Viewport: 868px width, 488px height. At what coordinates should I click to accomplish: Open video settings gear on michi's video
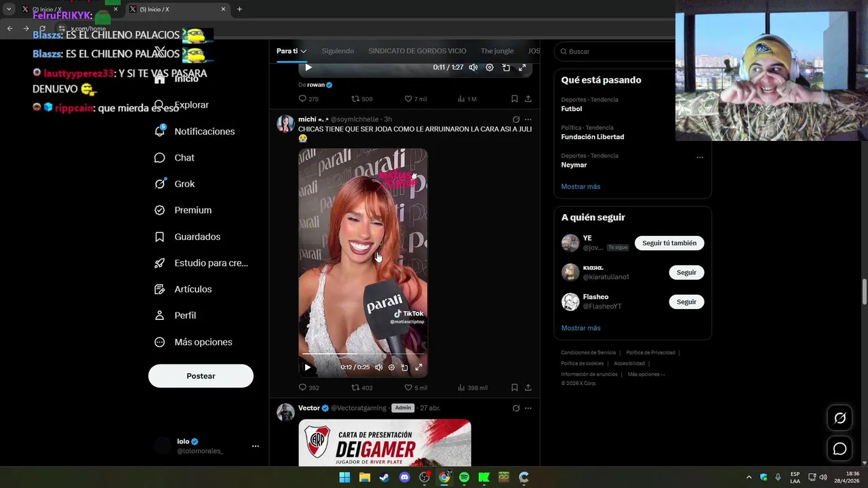click(391, 367)
